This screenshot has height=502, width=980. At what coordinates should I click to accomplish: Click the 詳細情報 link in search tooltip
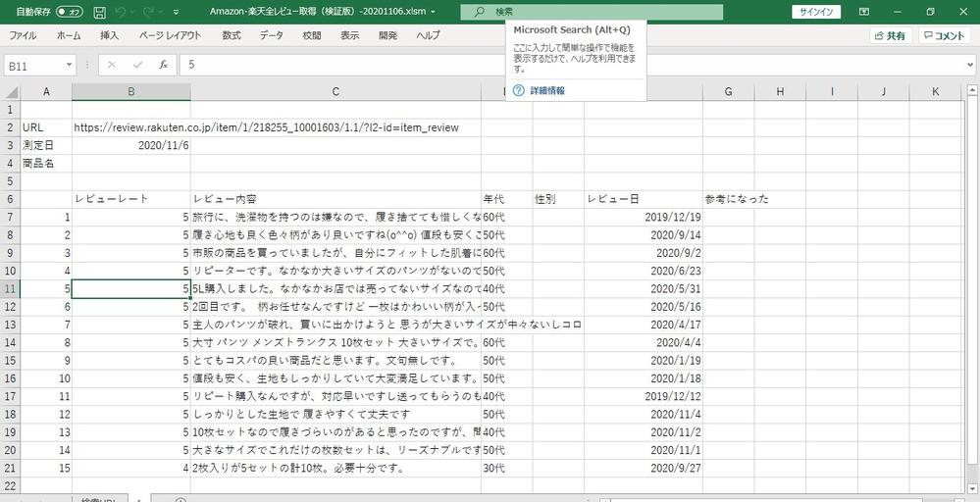[x=547, y=90]
